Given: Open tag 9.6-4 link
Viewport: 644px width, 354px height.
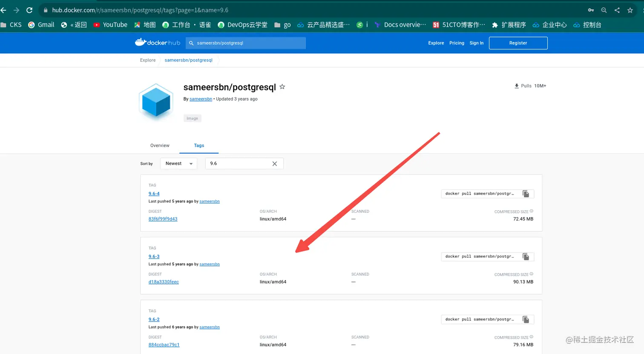Looking at the screenshot, I should [x=154, y=194].
